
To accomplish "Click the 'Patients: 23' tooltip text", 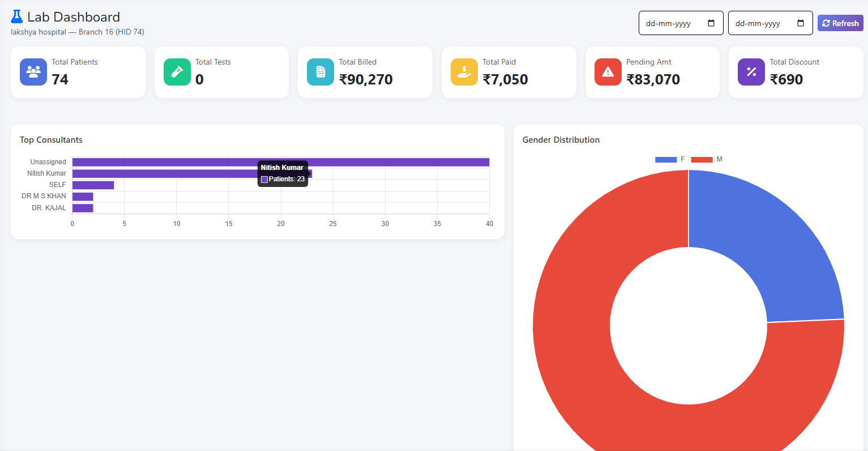I will pyautogui.click(x=287, y=179).
